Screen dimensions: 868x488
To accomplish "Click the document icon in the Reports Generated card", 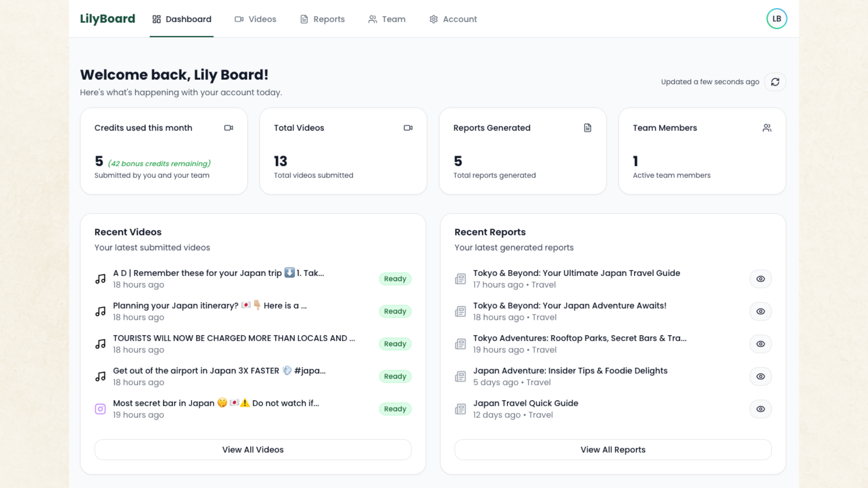I will pyautogui.click(x=587, y=128).
